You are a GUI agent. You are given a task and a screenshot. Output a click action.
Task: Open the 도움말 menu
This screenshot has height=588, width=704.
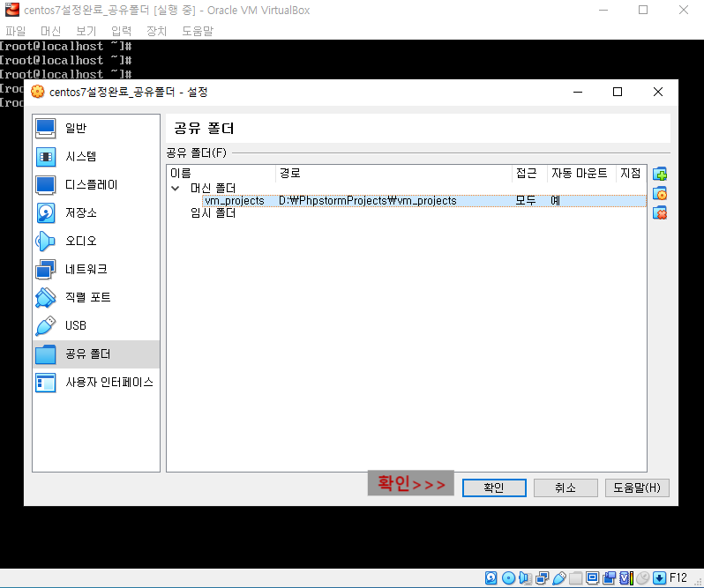(198, 31)
